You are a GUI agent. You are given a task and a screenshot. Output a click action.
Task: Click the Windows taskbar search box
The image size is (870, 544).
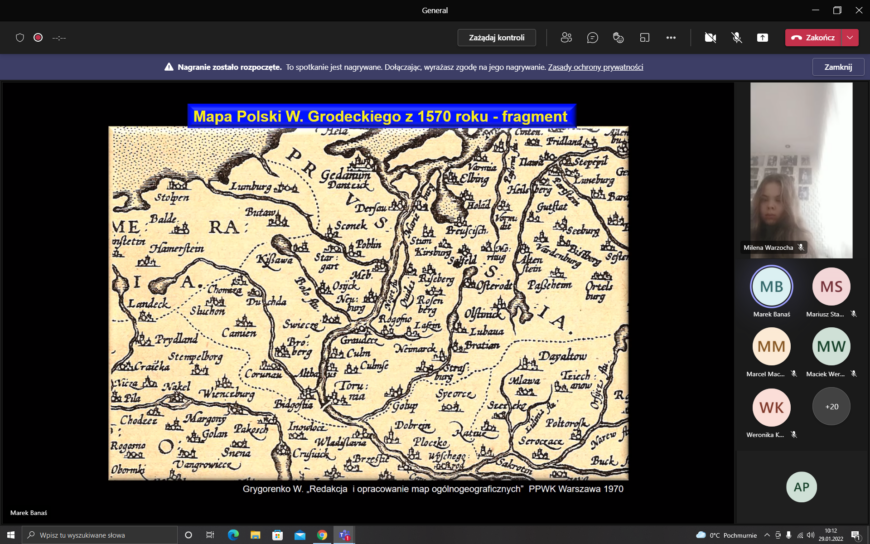99,535
